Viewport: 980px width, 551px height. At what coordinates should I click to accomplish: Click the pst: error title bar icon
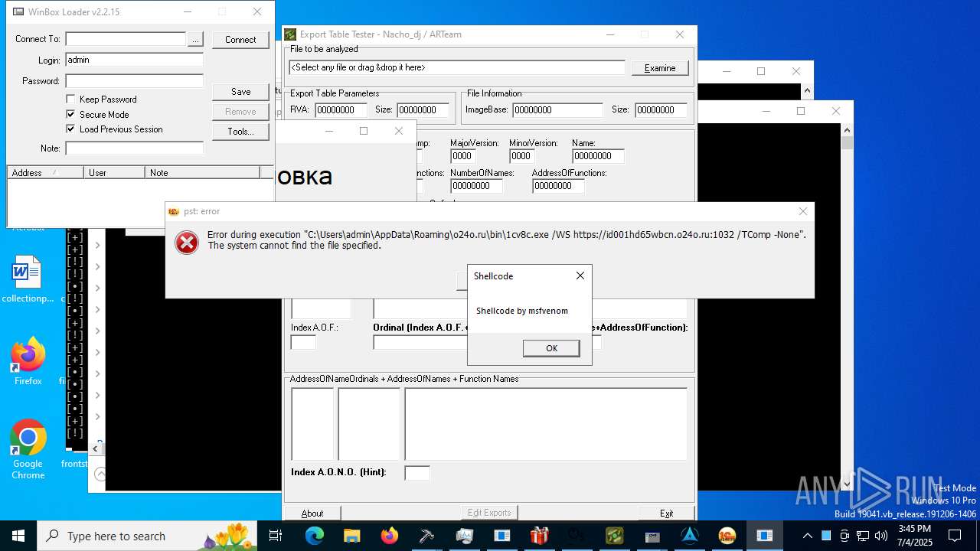[x=174, y=211]
